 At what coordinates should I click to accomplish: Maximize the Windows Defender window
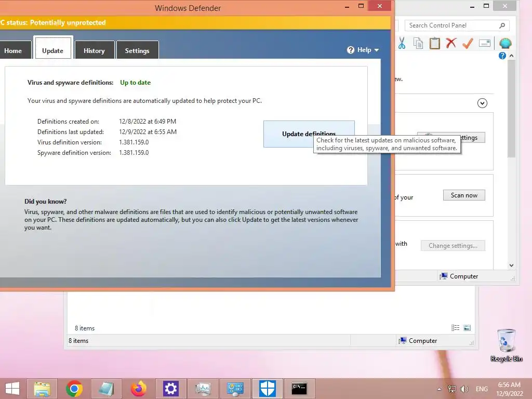361,6
